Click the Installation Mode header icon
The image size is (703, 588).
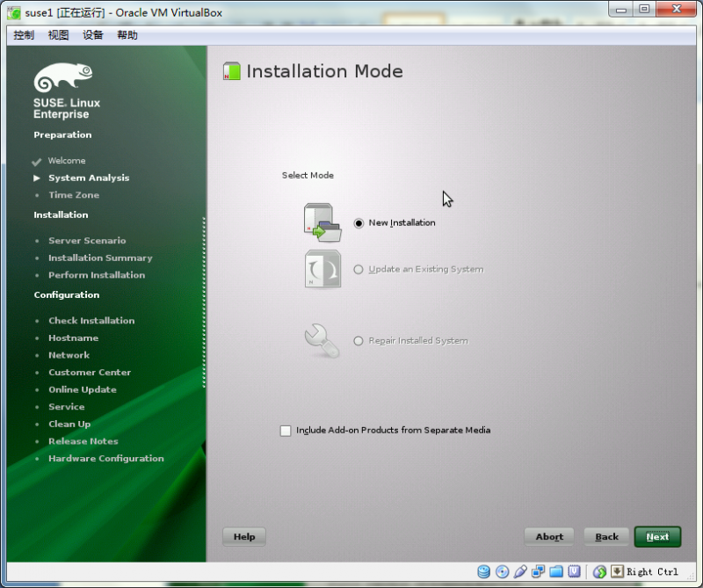click(x=230, y=70)
